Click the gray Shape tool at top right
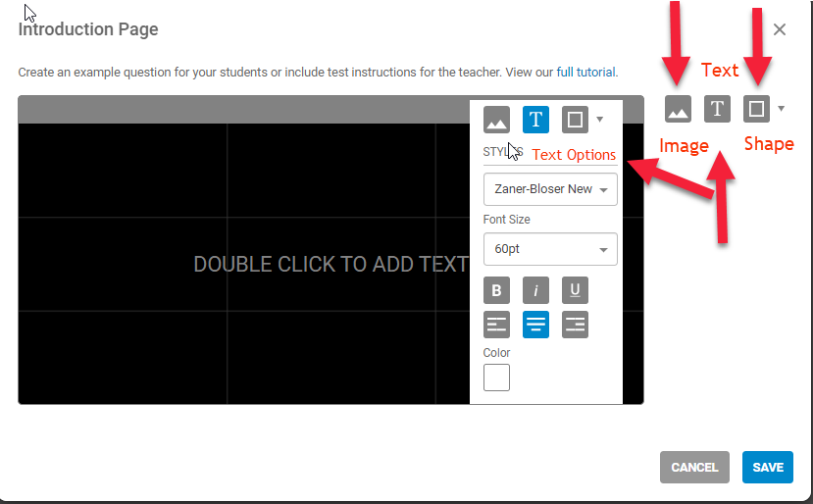 756,109
